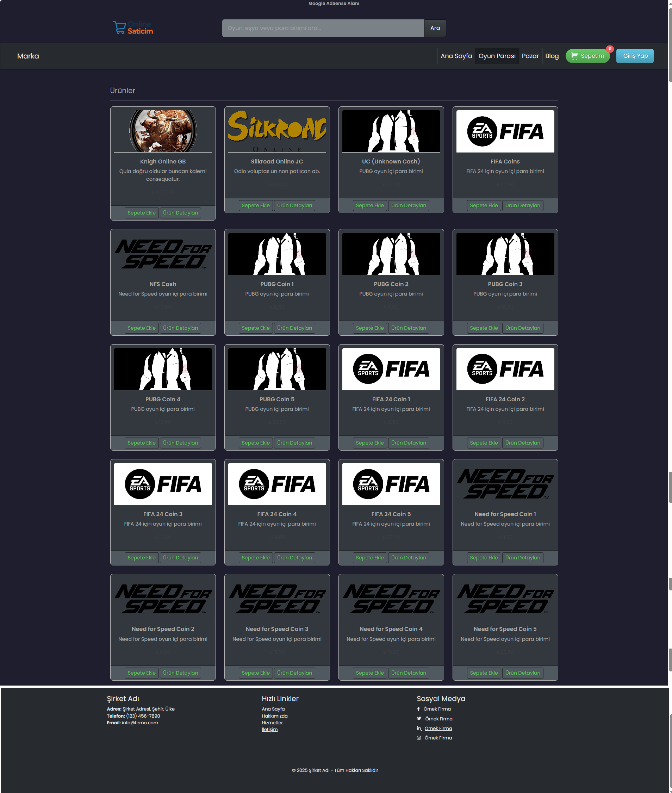Image resolution: width=672 pixels, height=793 pixels.
Task: Click PUBG Coin 1 product image
Action: pyautogui.click(x=277, y=254)
